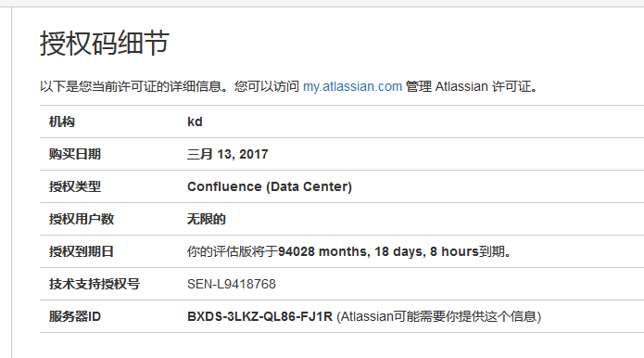
Task: Click the 授权类型 row label
Action: pos(75,186)
